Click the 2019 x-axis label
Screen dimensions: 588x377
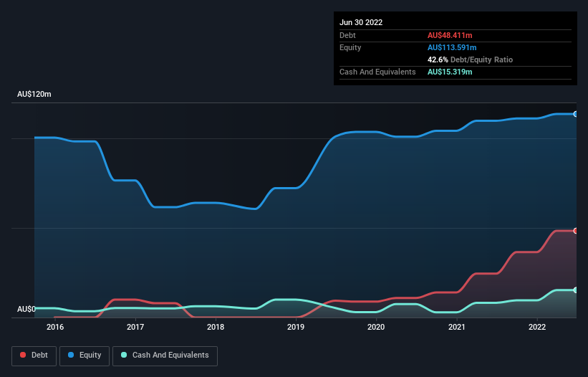click(x=296, y=327)
